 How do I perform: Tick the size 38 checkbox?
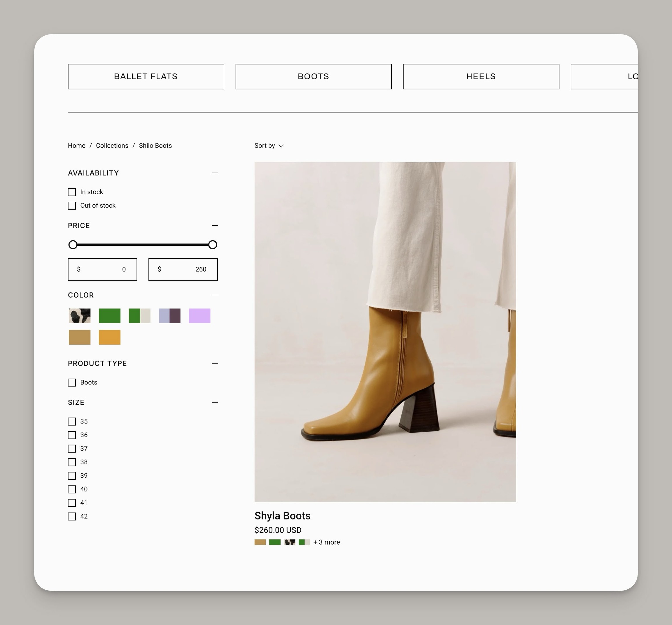click(x=72, y=462)
